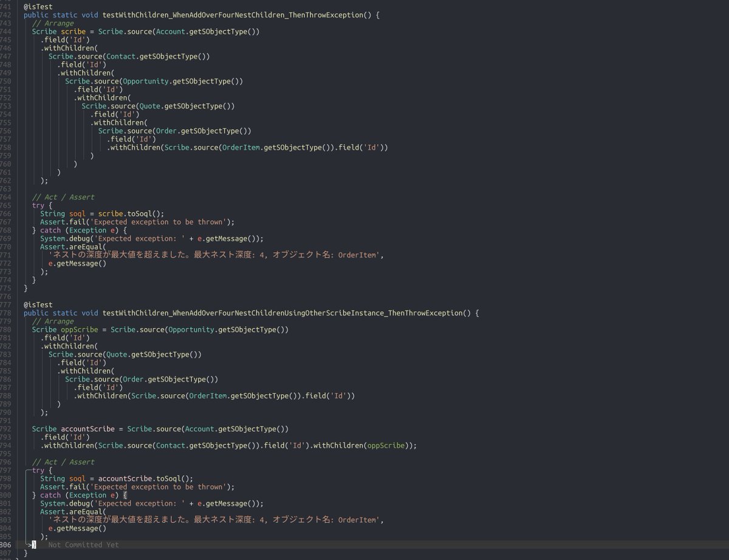Click 'Quote' on line 783
Image resolution: width=729 pixels, height=560 pixels.
click(117, 354)
